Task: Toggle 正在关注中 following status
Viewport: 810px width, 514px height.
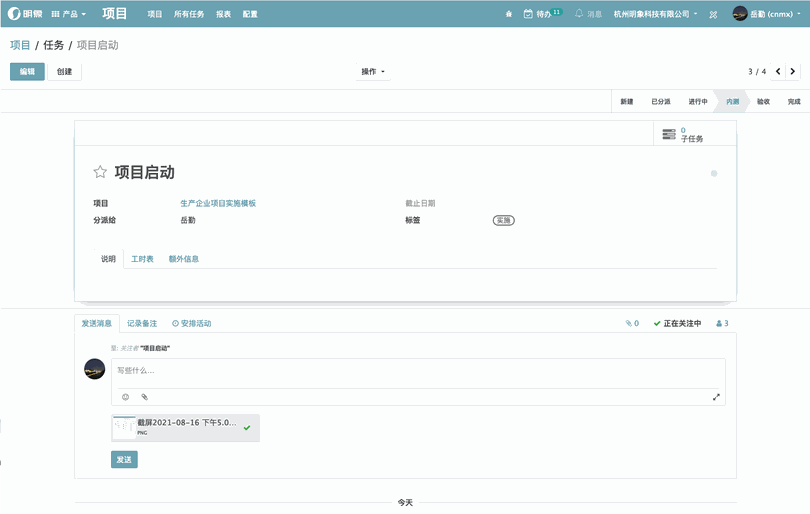Action: [x=677, y=324]
